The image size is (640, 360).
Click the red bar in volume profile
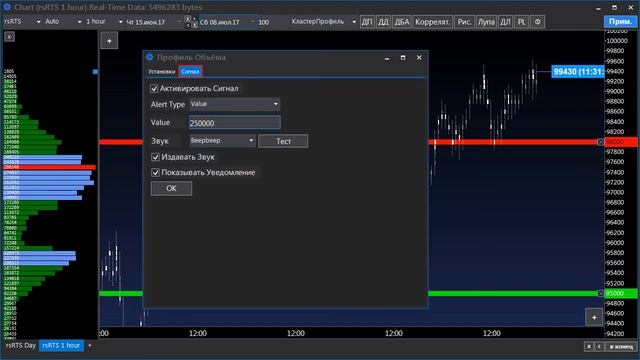pos(50,167)
